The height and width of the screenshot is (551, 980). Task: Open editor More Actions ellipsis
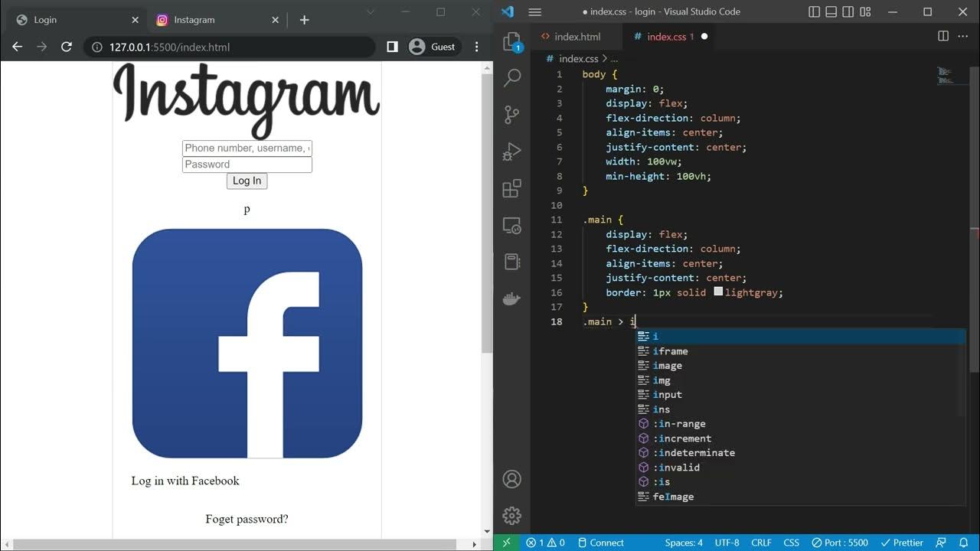(964, 36)
